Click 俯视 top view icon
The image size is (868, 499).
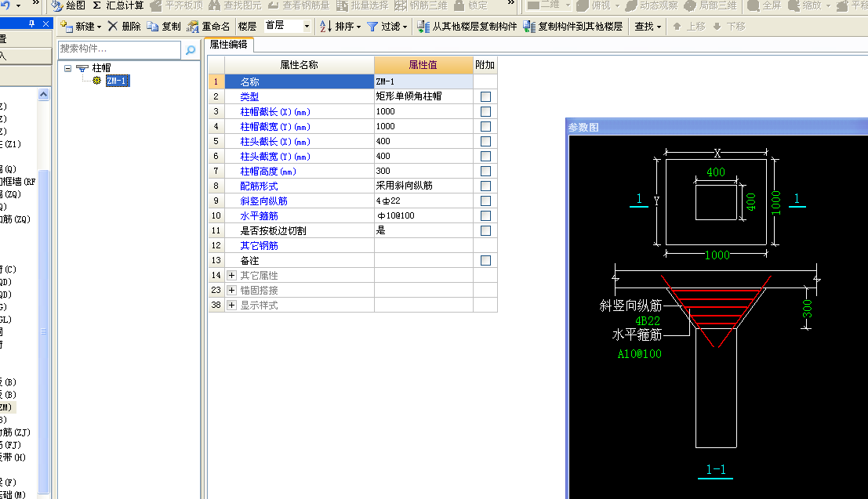tap(583, 5)
